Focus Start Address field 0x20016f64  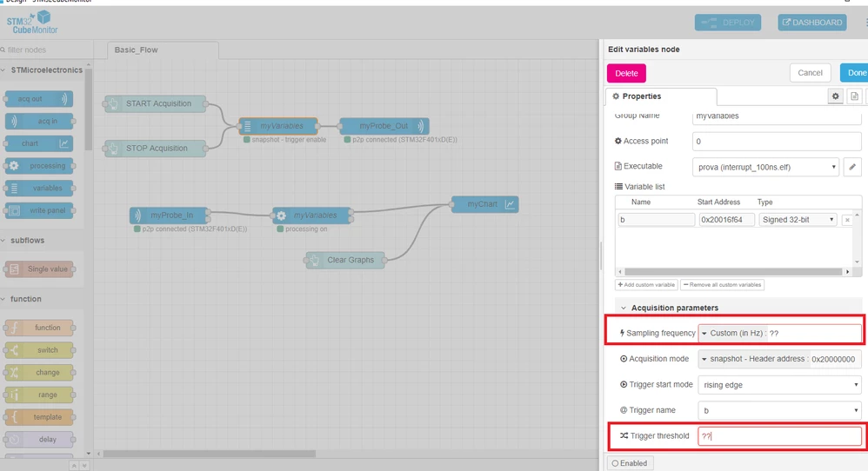[x=727, y=220]
